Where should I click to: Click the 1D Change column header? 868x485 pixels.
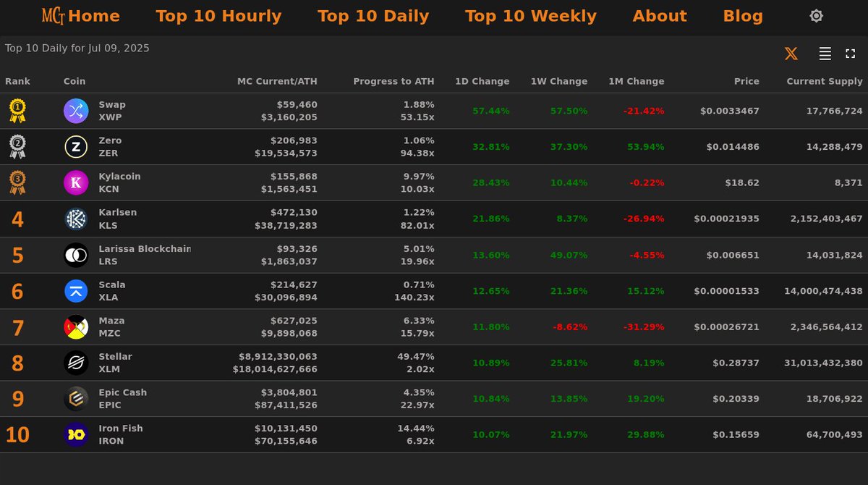482,81
